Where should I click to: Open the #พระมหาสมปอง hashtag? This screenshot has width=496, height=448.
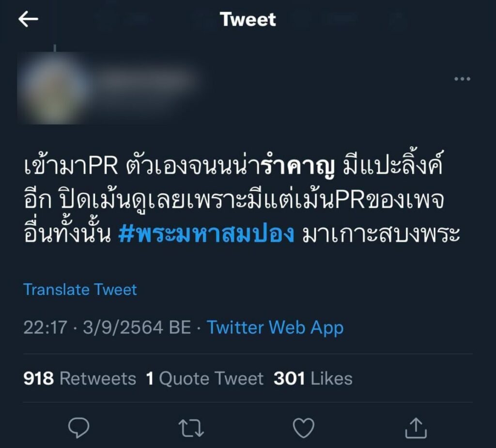[x=206, y=234]
